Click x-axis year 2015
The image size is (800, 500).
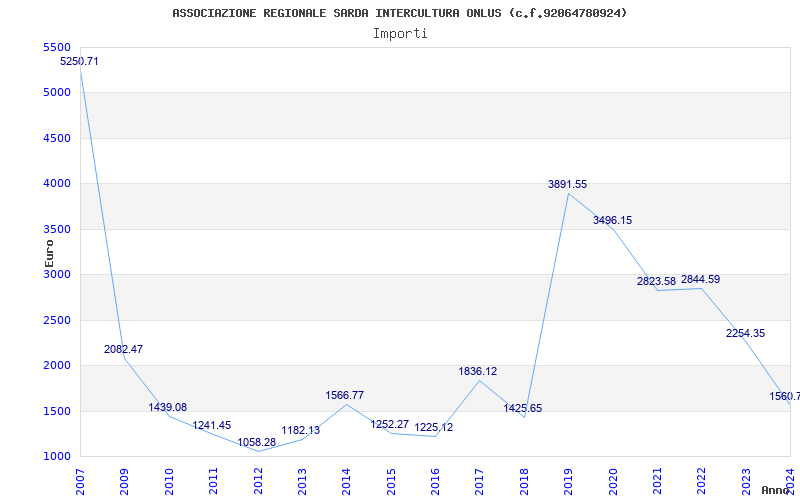(391, 481)
